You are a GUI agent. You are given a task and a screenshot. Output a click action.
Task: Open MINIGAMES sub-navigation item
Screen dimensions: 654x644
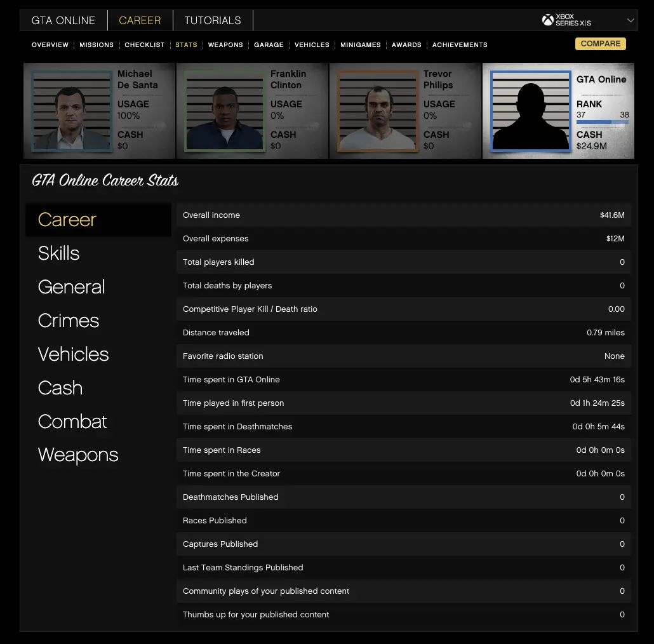361,44
